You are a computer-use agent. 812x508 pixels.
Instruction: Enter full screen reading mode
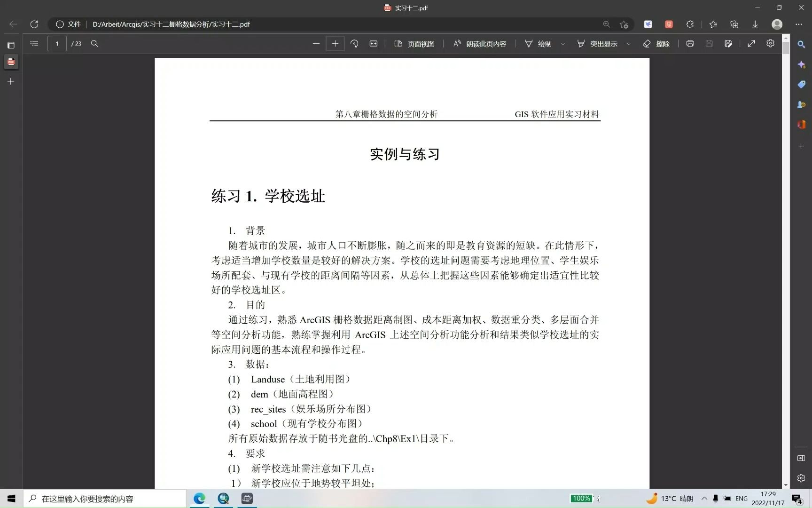[751, 43]
